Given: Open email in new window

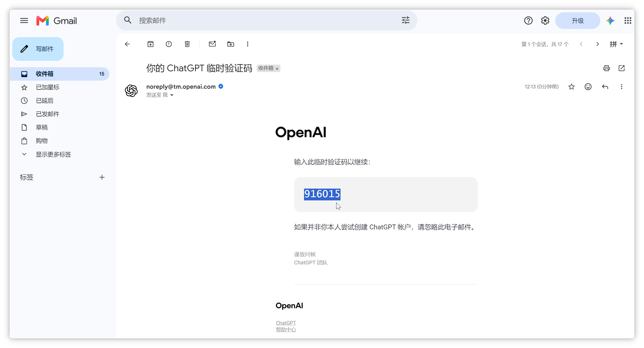Looking at the screenshot, I should 621,68.
